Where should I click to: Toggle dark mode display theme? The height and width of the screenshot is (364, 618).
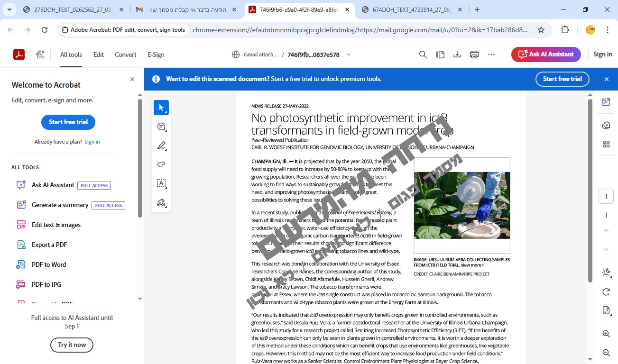(606, 273)
